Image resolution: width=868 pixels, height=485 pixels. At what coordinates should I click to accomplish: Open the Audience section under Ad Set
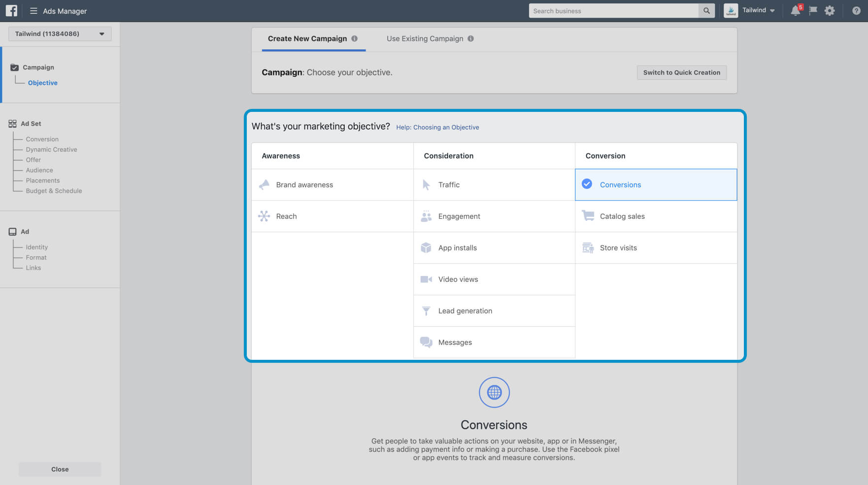(x=39, y=170)
